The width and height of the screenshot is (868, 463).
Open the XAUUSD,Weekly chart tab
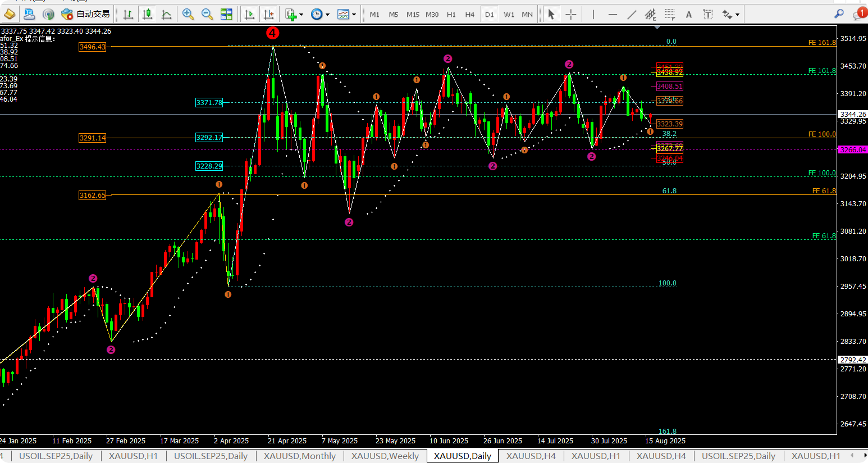pos(385,456)
